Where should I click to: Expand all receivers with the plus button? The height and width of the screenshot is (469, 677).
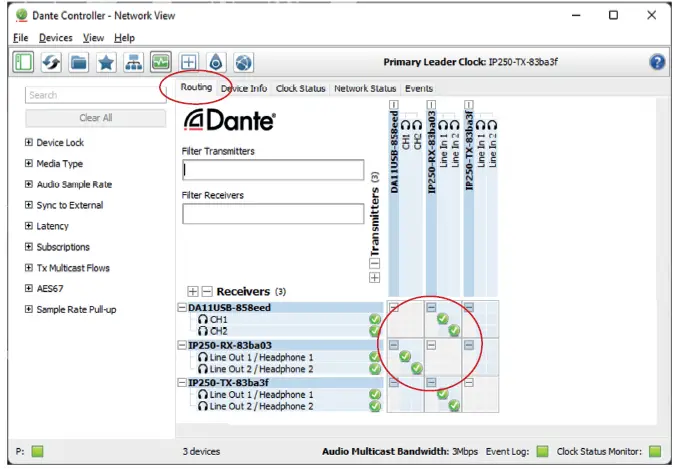(x=193, y=292)
